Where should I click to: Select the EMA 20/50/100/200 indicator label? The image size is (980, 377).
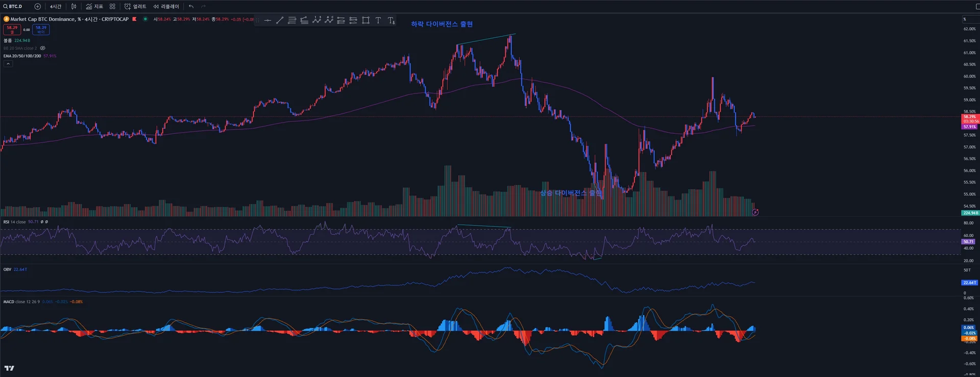[x=22, y=56]
